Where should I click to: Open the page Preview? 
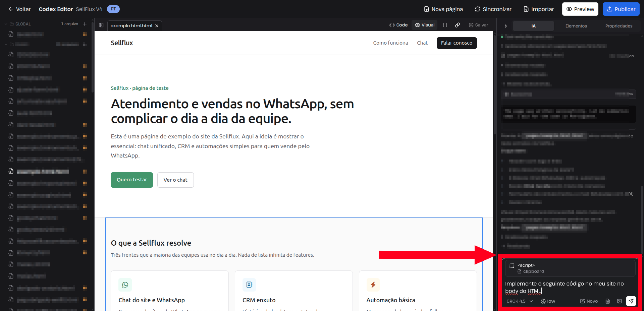pos(580,9)
